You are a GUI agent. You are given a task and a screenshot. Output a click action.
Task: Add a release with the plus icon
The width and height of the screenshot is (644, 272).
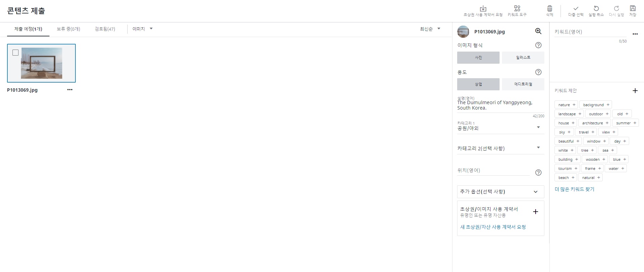(536, 212)
